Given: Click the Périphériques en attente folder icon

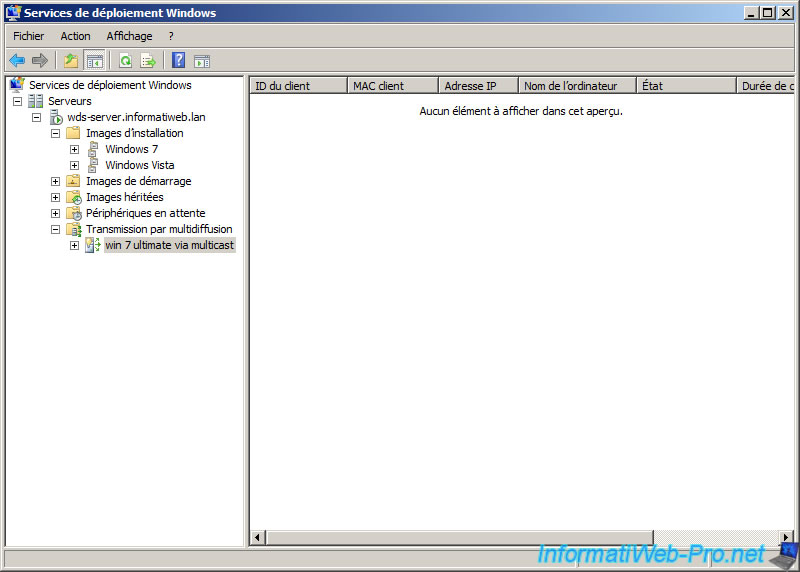Looking at the screenshot, I should pyautogui.click(x=74, y=213).
